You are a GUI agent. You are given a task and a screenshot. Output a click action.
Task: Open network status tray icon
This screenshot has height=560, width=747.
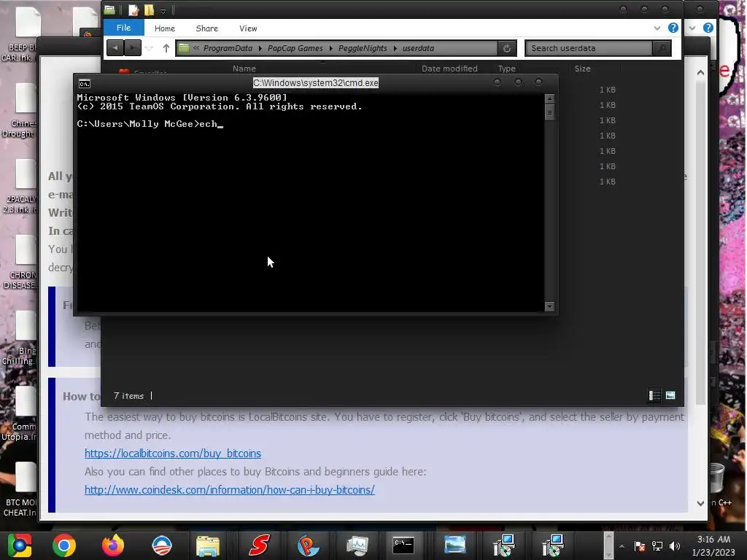(x=657, y=546)
